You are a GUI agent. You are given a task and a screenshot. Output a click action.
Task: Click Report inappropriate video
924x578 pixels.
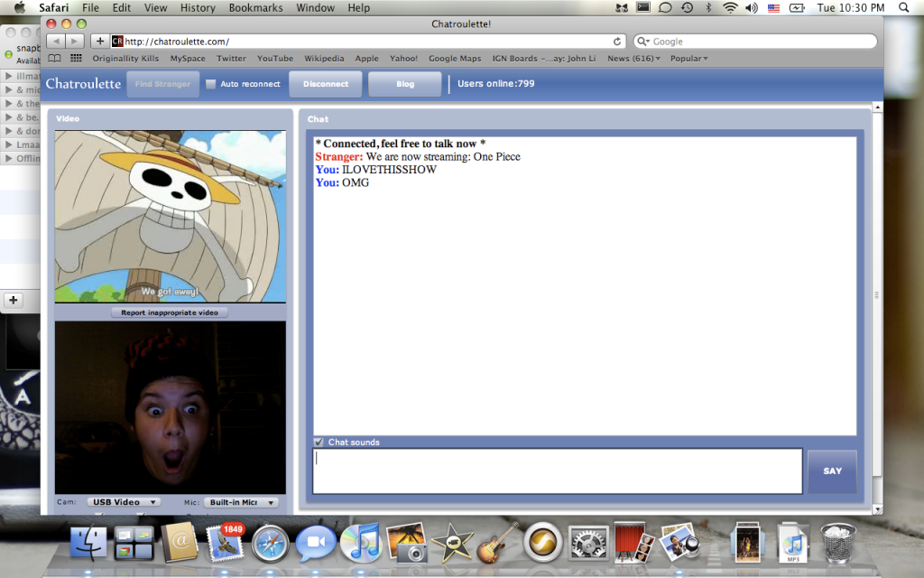point(170,312)
